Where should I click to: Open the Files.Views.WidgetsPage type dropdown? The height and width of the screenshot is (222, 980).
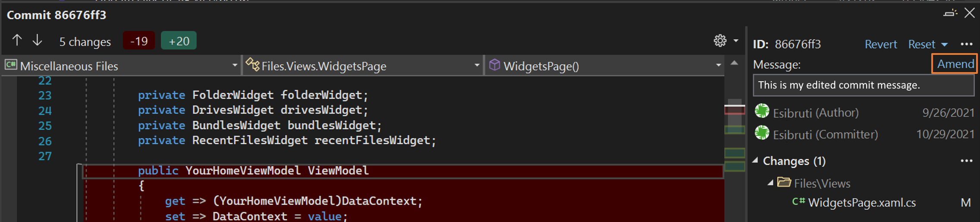(477, 66)
